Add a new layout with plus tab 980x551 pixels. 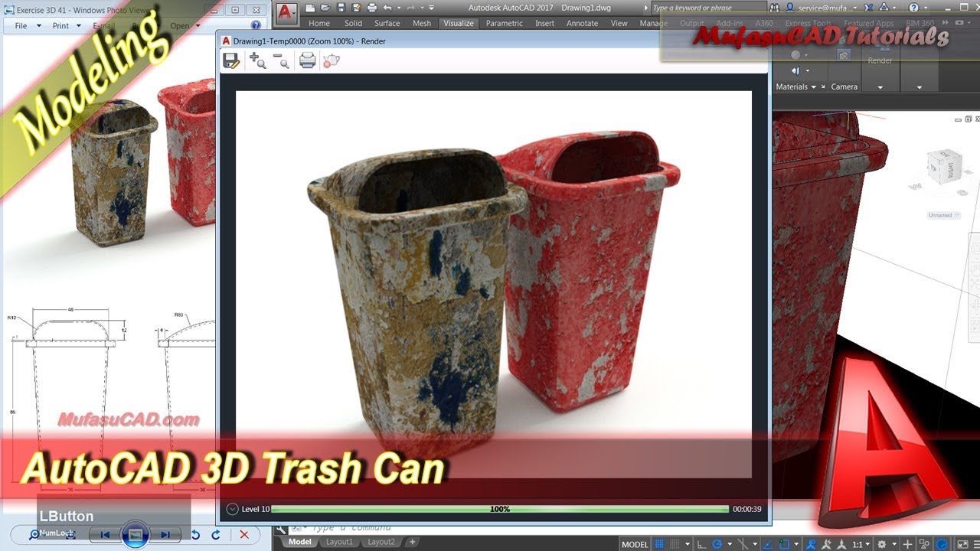point(412,542)
